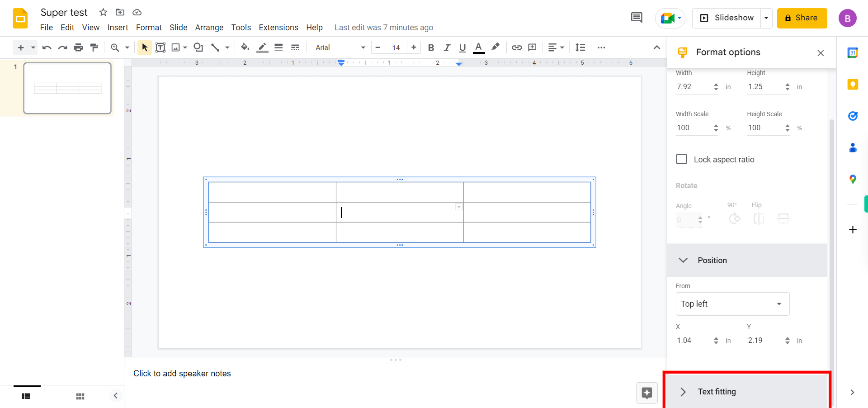The image size is (868, 408).
Task: Open the Font family Arial dropdown
Action: [x=340, y=47]
